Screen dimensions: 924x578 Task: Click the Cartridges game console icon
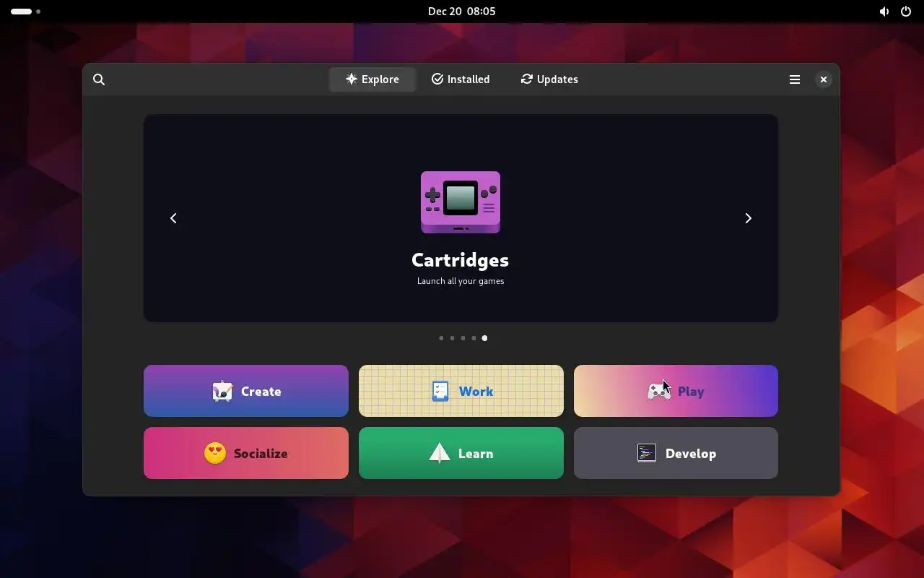[461, 202]
